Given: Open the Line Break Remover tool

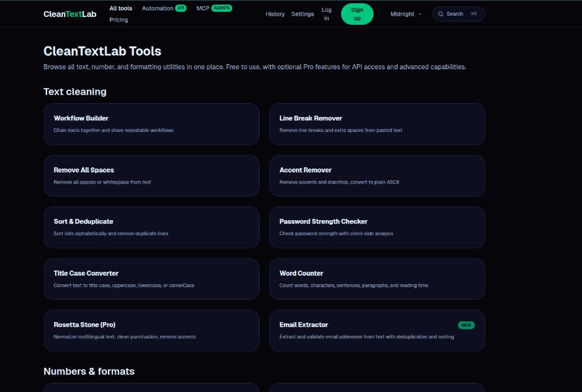Looking at the screenshot, I should coord(377,124).
